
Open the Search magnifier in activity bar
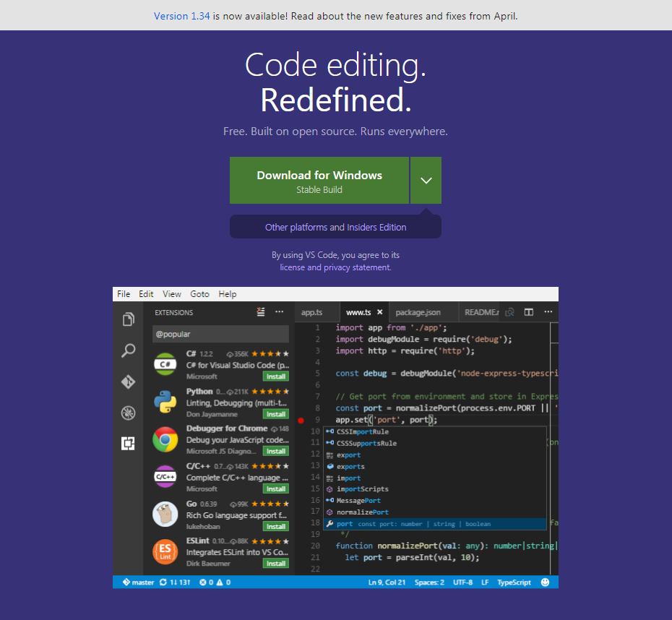(128, 350)
